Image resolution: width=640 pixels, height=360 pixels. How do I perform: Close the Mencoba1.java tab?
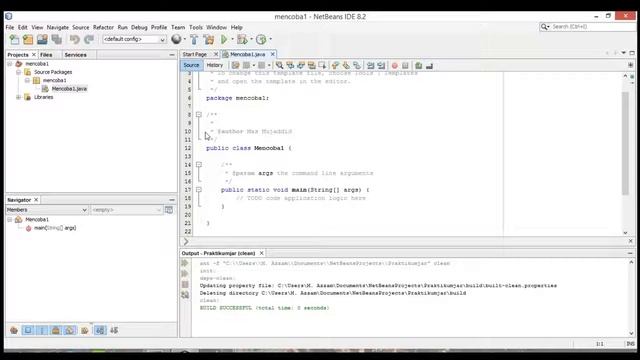(273, 54)
